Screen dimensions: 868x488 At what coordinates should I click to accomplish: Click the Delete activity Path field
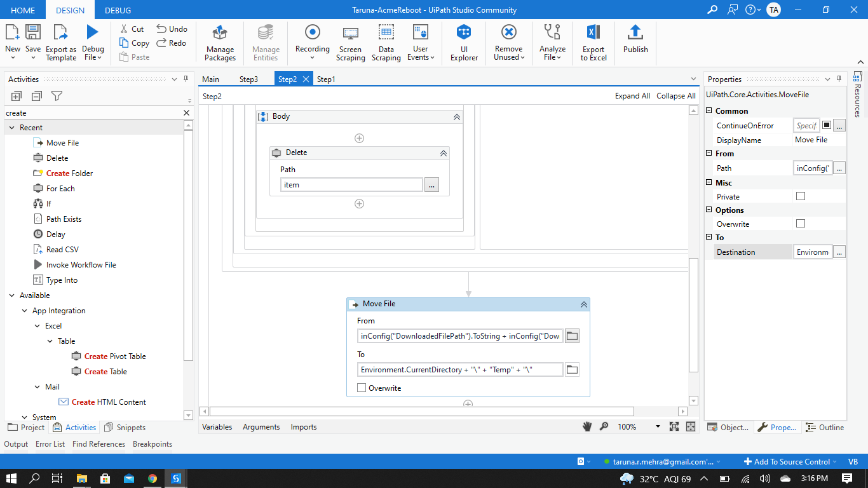tap(351, 185)
